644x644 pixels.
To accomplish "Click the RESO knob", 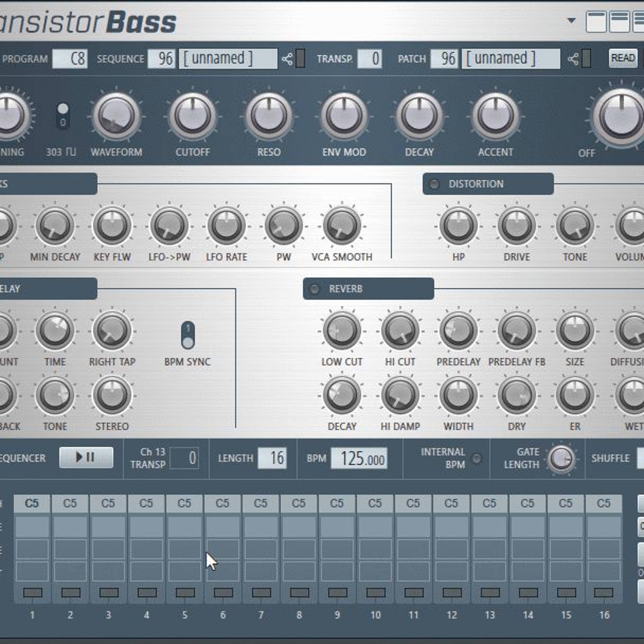I will (x=269, y=116).
